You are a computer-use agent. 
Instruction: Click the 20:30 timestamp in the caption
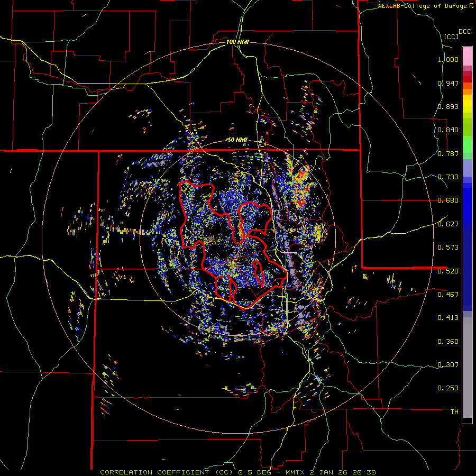pos(364,472)
